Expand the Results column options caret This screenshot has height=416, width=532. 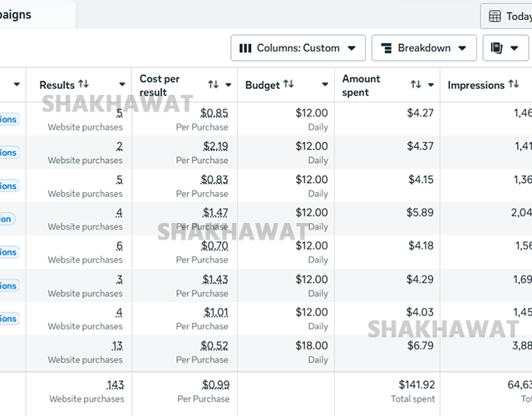coord(122,85)
